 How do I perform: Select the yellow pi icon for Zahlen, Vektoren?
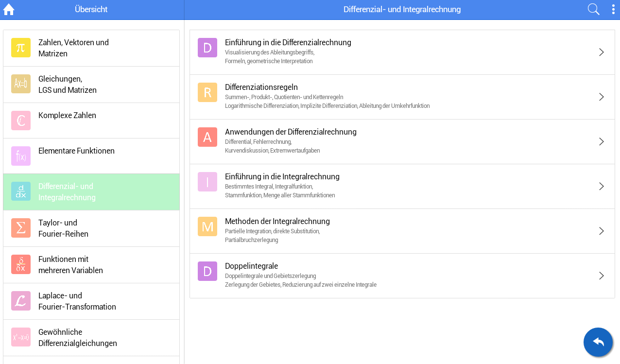coord(21,48)
